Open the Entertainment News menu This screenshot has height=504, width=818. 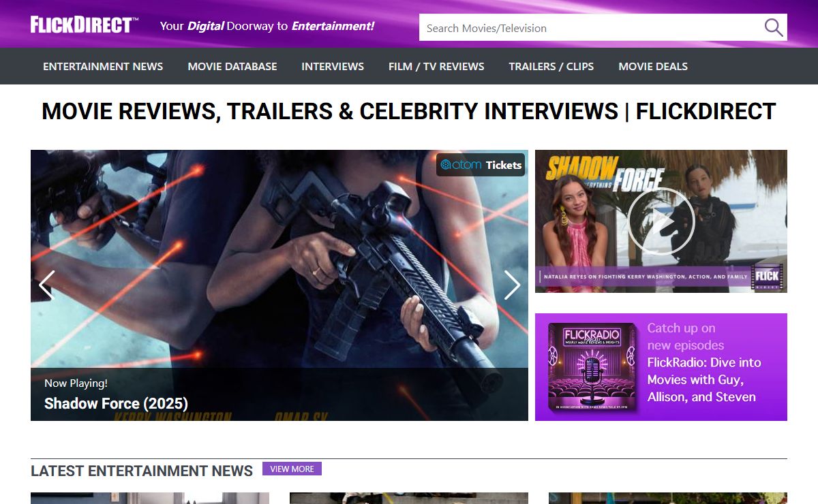point(103,66)
